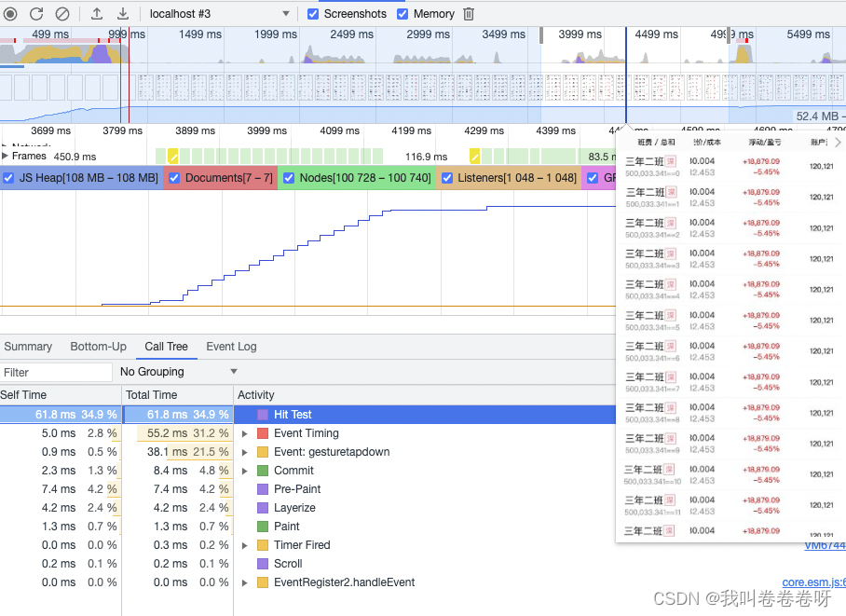Select the Hit Test activity row
846x616 pixels.
[307, 415]
